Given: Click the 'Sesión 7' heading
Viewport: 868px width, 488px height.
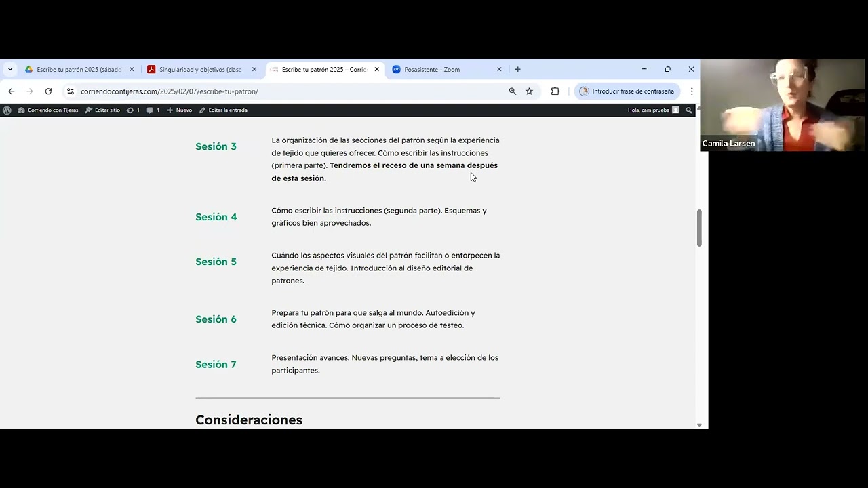Looking at the screenshot, I should tap(216, 365).
